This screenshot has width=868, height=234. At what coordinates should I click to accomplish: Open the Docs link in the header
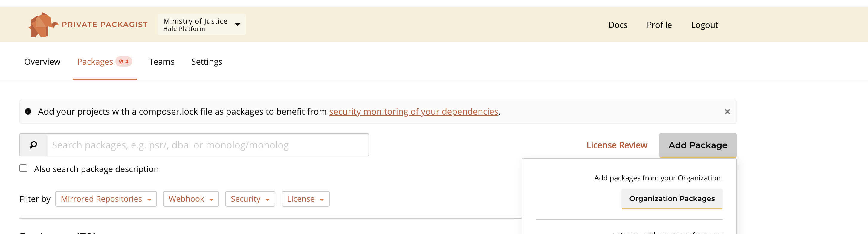tap(618, 25)
